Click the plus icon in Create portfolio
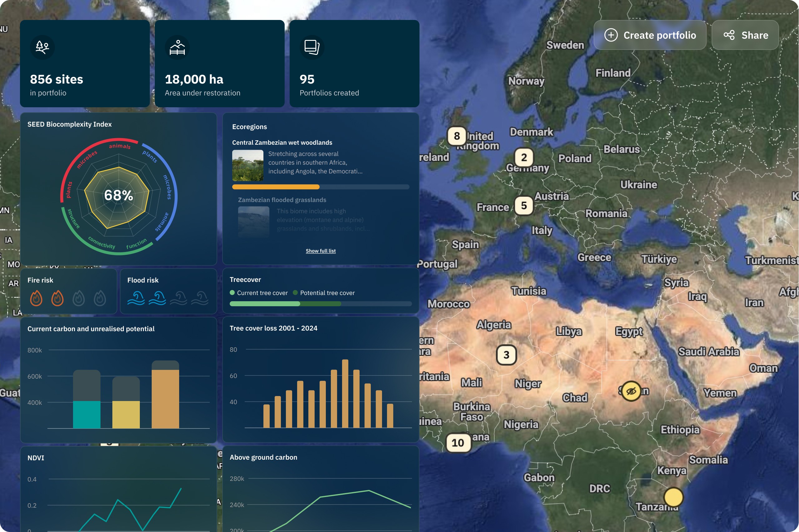This screenshot has width=799, height=532. tap(610, 35)
